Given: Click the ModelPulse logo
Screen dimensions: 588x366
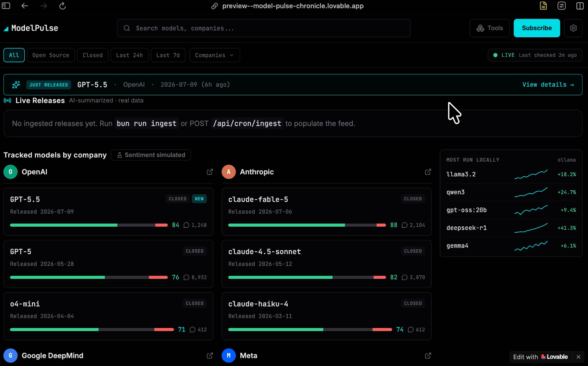Looking at the screenshot, I should (x=31, y=28).
